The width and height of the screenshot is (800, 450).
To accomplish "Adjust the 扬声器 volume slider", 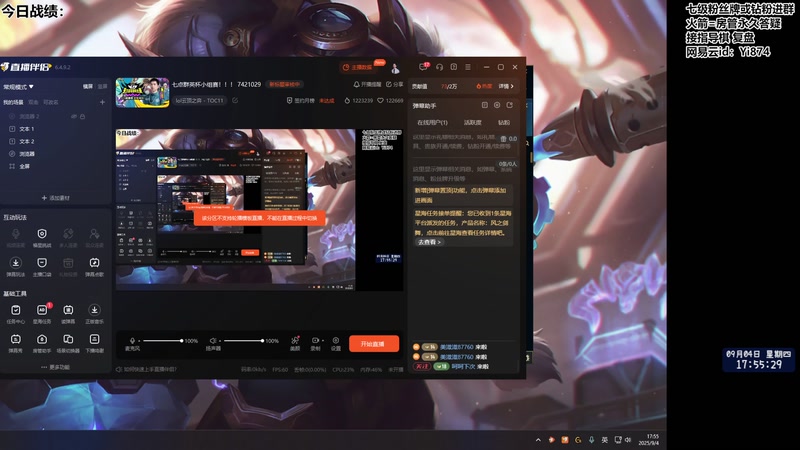I will 243,341.
